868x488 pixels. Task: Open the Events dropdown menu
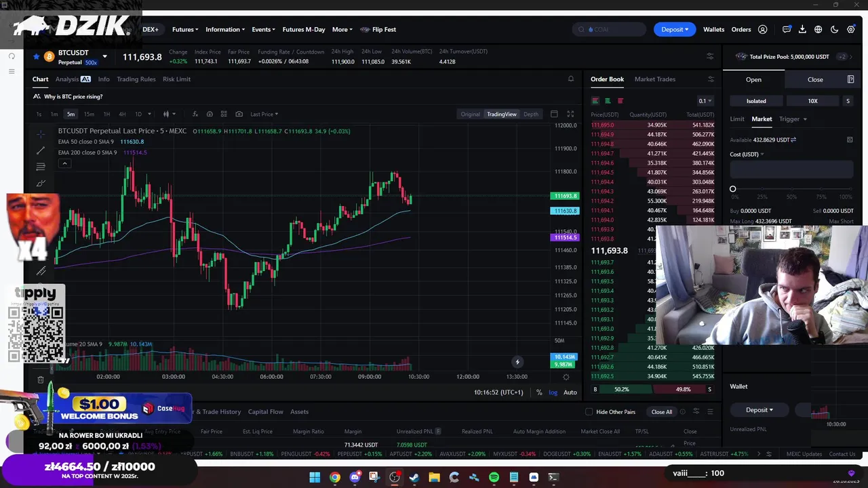263,29
